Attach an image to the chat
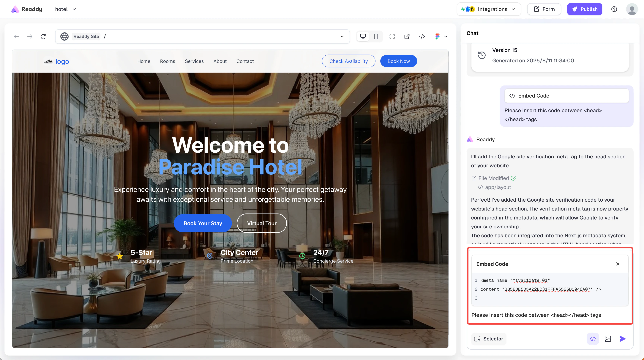 [x=608, y=339]
